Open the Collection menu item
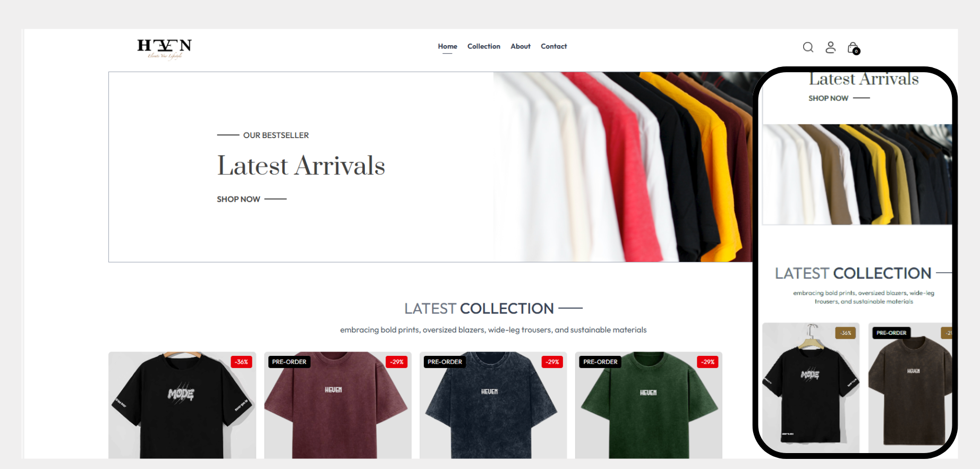This screenshot has height=469, width=980. (484, 47)
